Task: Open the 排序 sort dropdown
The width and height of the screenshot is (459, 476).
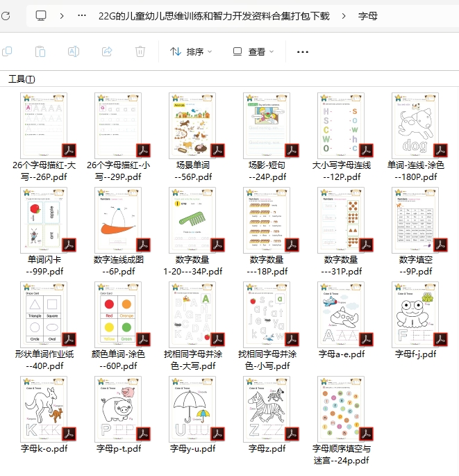Action: coord(191,51)
